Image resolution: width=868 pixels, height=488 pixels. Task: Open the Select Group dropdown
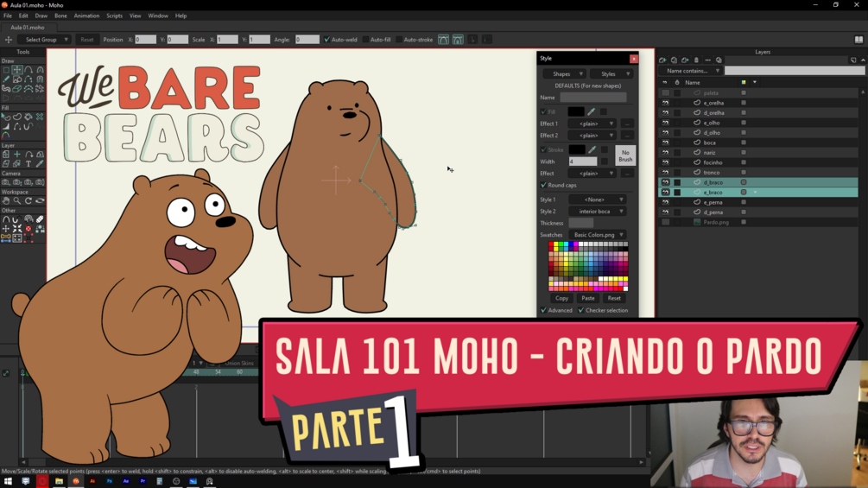click(x=44, y=39)
